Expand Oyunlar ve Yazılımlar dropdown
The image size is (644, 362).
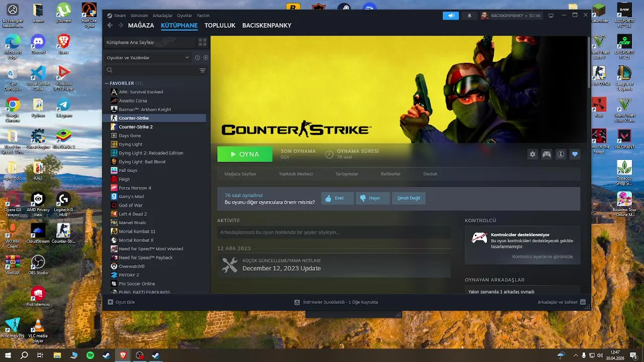point(148,57)
